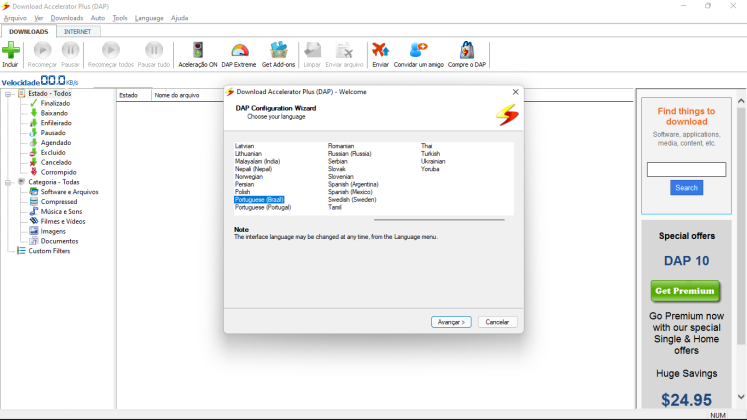Open the Ver menu
Viewport: 747px width, 420px height.
39,18
